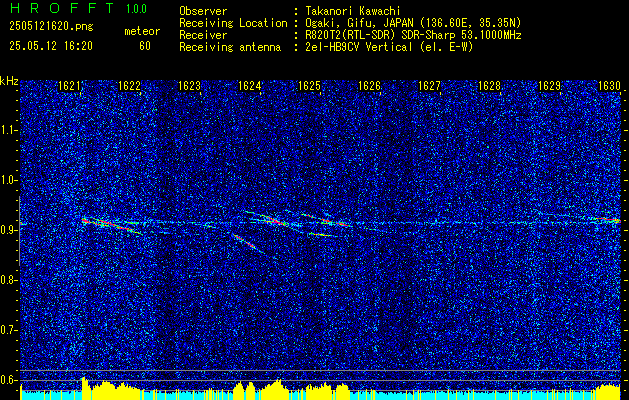Click the meteor label
Image resolution: width=629 pixels, height=400 pixels.
(x=142, y=31)
